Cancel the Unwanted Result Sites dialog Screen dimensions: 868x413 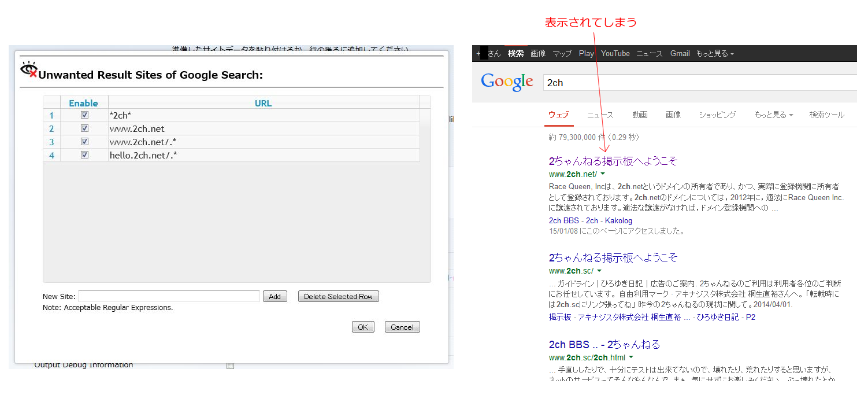click(x=402, y=327)
